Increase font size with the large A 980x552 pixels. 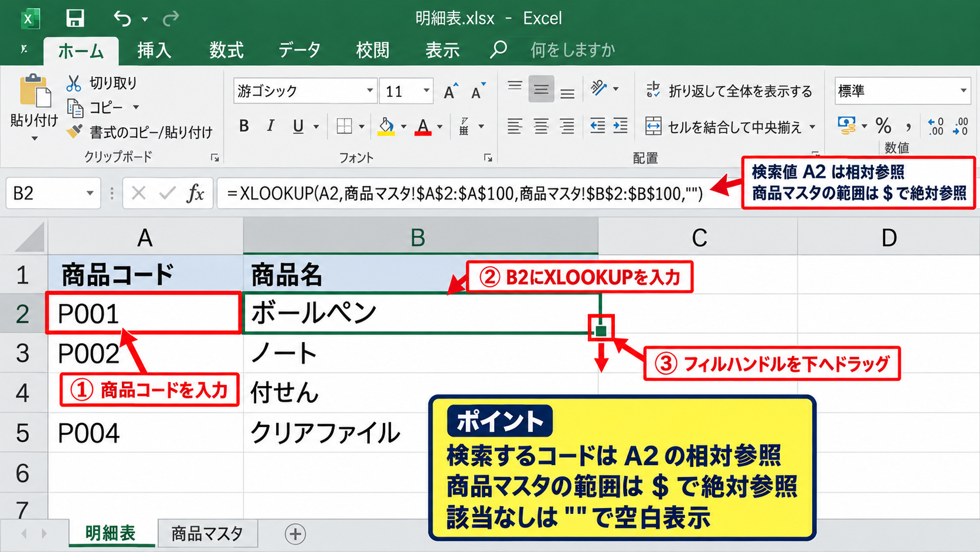pos(450,91)
